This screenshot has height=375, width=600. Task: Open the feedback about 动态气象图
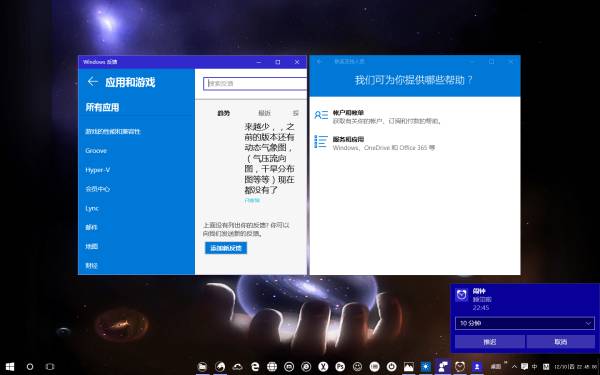(269, 158)
